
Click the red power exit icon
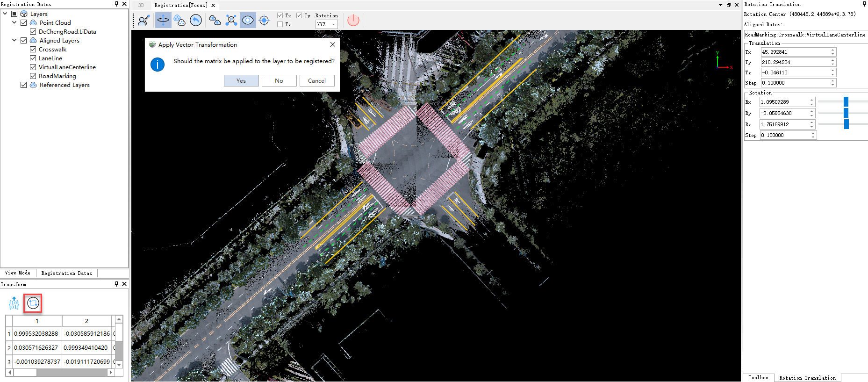(x=353, y=20)
